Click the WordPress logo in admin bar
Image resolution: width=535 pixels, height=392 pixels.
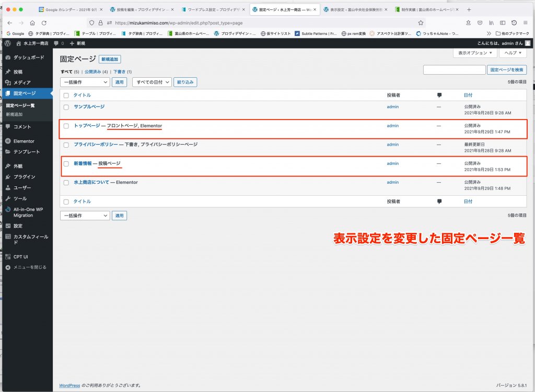point(8,43)
